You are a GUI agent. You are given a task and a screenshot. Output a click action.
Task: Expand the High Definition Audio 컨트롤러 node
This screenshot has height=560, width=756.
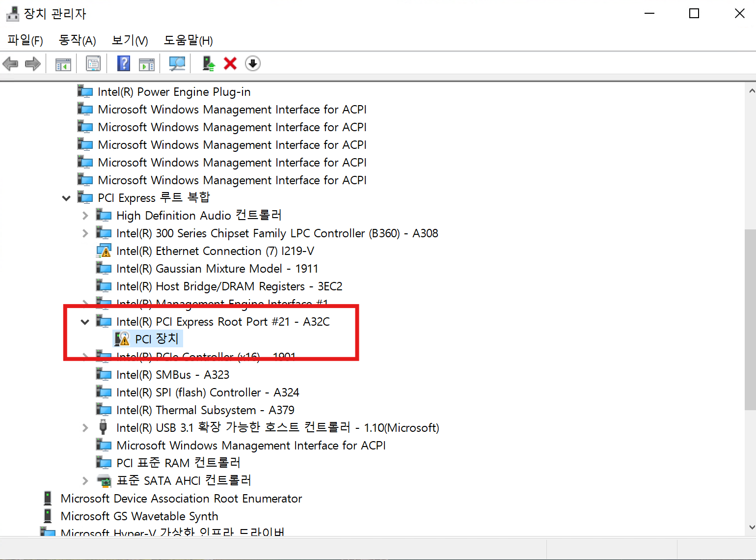pyautogui.click(x=85, y=216)
